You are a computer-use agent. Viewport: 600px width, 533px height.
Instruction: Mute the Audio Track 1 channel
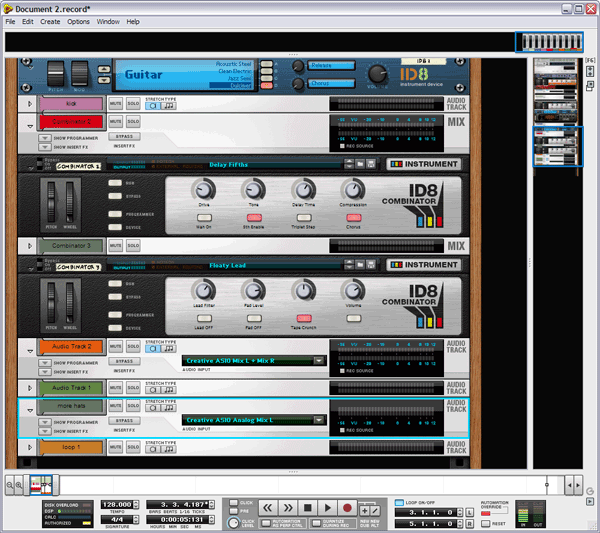(x=115, y=387)
